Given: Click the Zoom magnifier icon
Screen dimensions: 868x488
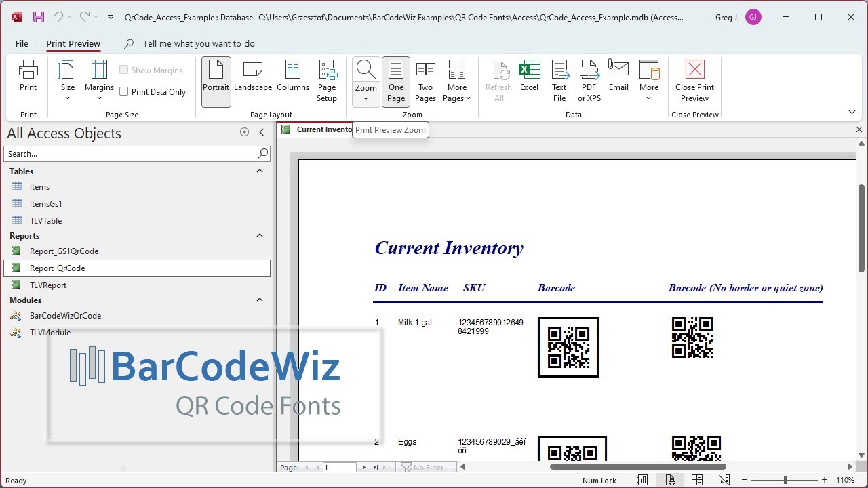Looking at the screenshot, I should (x=366, y=69).
